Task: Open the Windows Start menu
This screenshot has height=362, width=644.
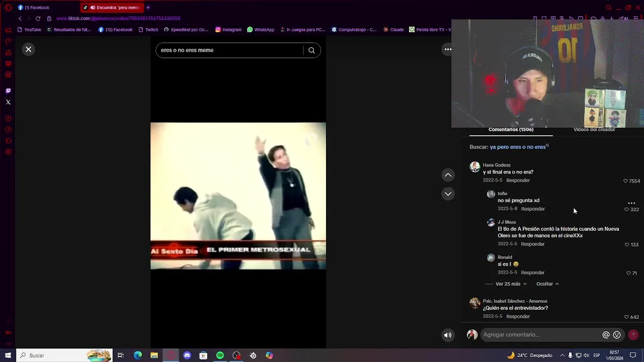Action: (8, 355)
